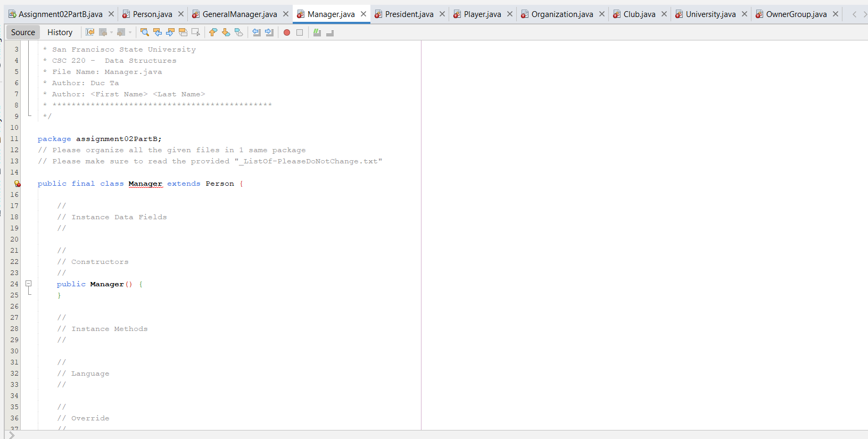Close the Person.java tab
This screenshot has width=868, height=439.
(x=181, y=14)
